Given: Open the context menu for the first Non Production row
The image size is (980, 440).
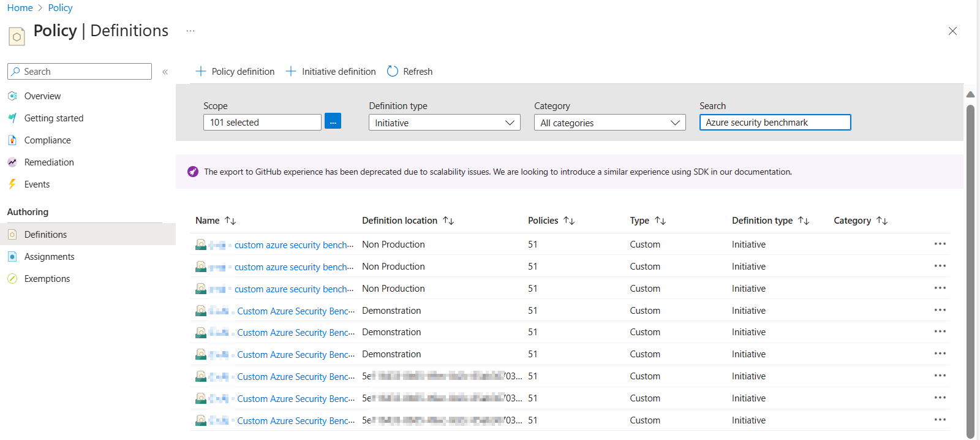Looking at the screenshot, I should pyautogui.click(x=940, y=244).
